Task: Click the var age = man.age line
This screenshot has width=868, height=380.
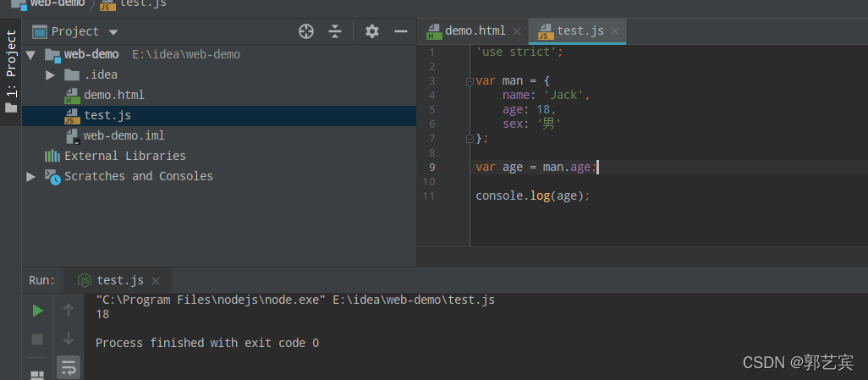Action: point(536,168)
